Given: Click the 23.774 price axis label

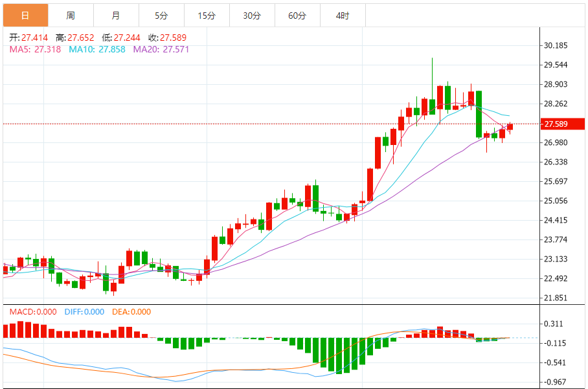Looking at the screenshot, I should coord(556,239).
